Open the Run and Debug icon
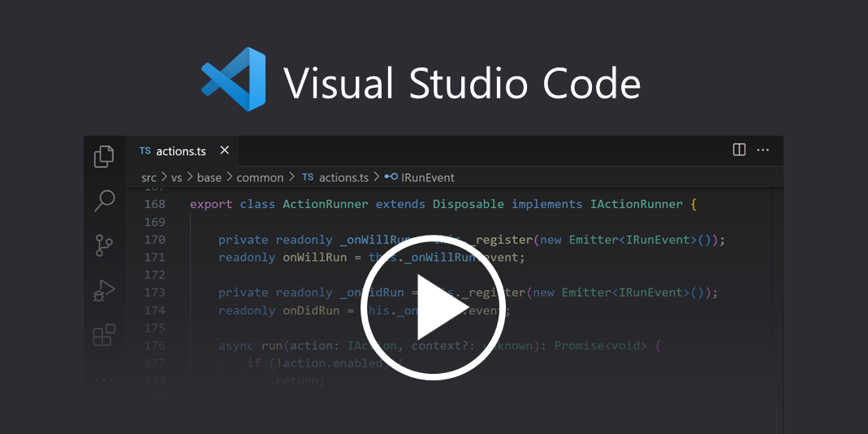 [104, 290]
